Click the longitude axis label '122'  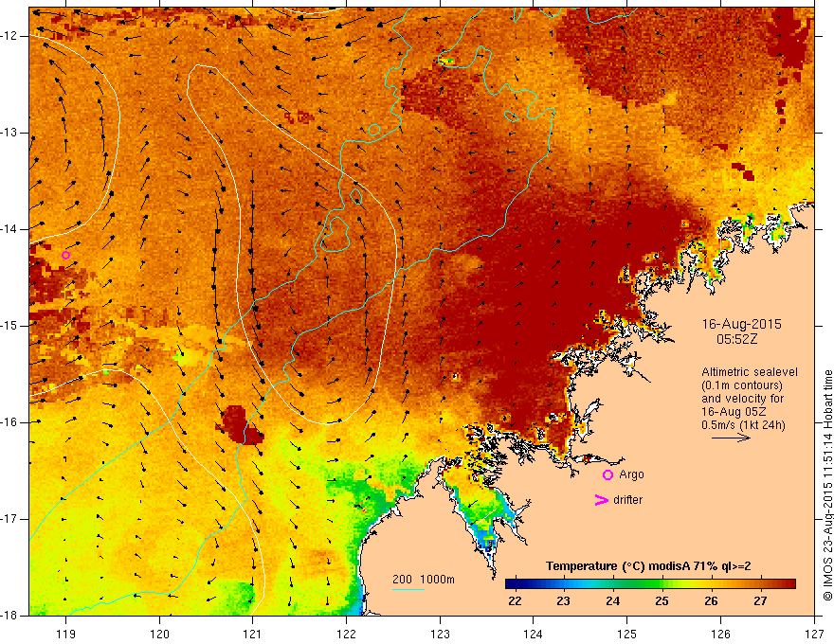[346, 634]
